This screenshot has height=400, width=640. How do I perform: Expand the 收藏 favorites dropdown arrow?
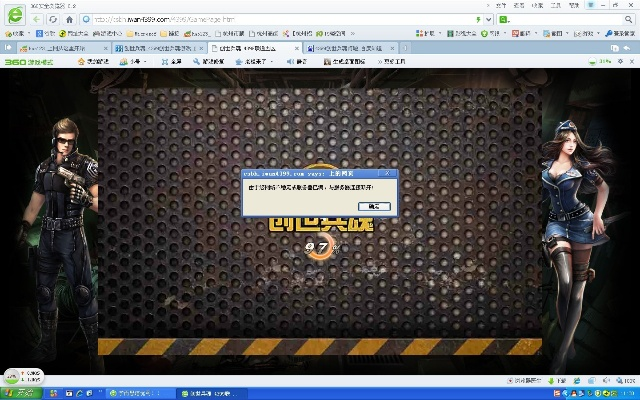point(29,33)
